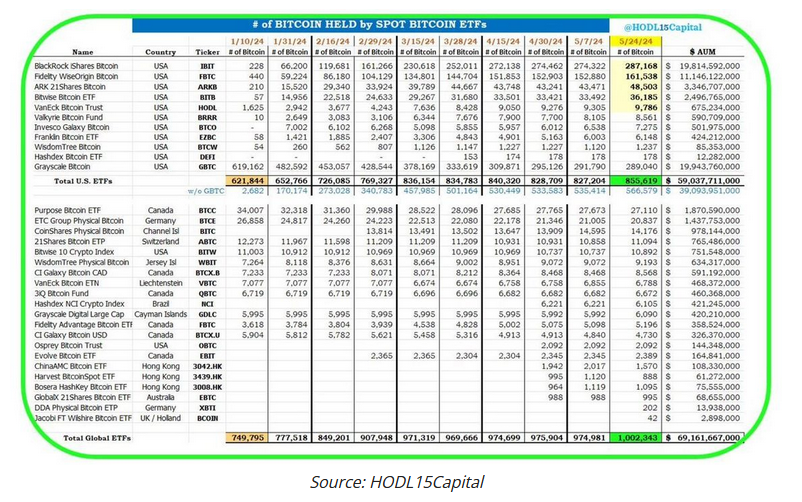Select the '$ AUM' column header
The height and width of the screenshot is (502, 802).
click(703, 52)
